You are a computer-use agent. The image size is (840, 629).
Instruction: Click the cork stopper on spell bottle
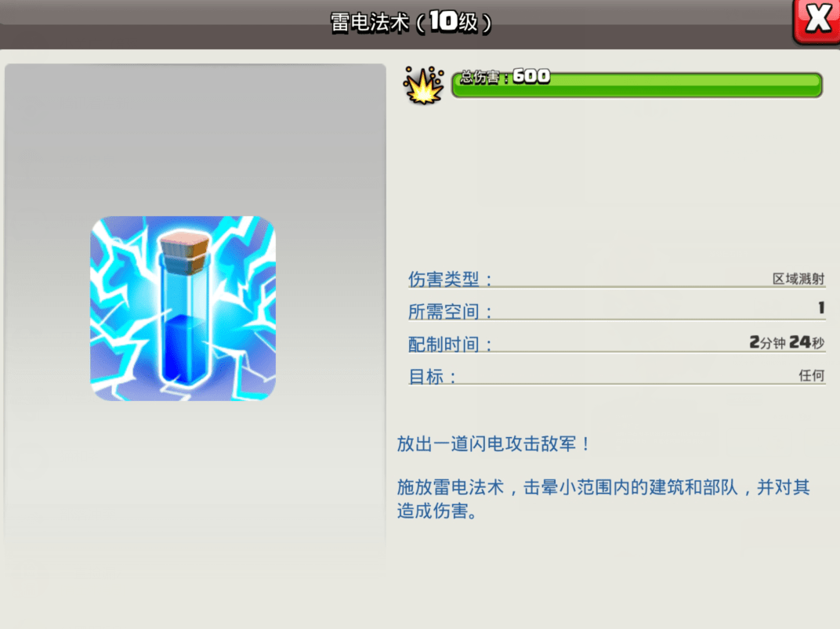tap(183, 251)
